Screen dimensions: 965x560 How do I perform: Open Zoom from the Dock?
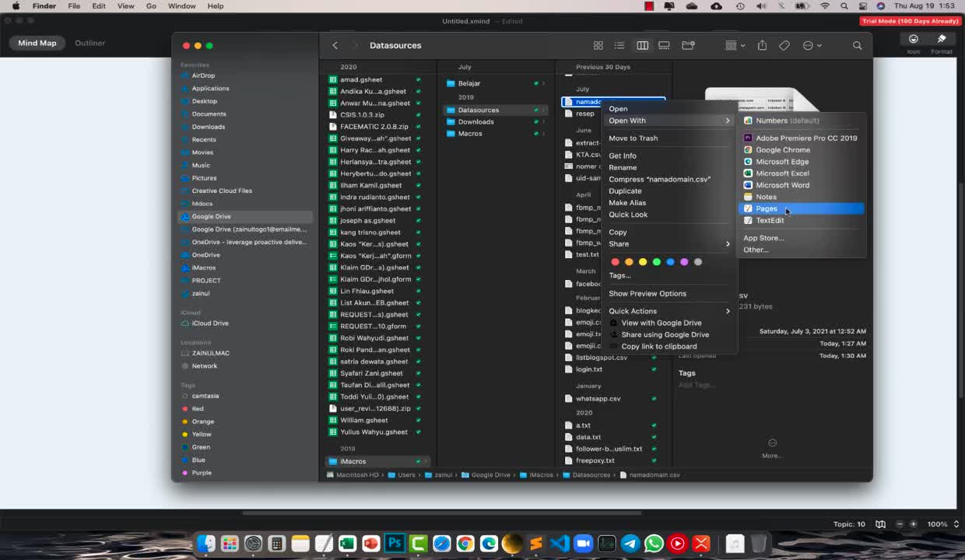(583, 543)
